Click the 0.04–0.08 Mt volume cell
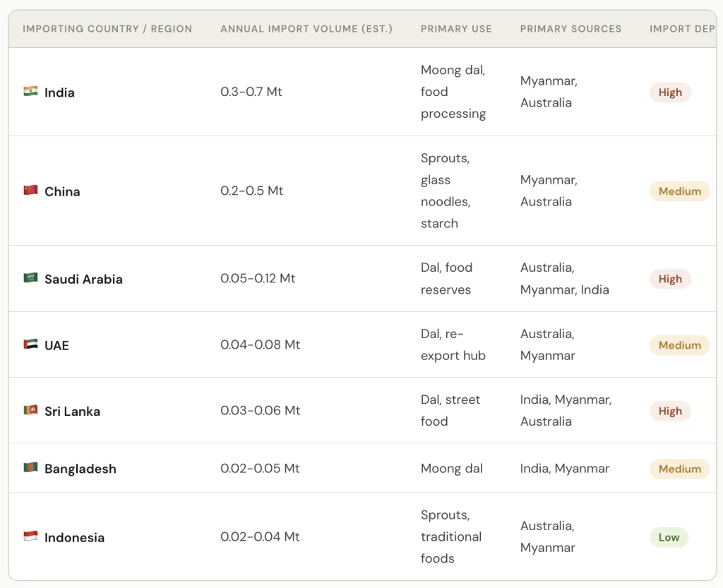 260,344
